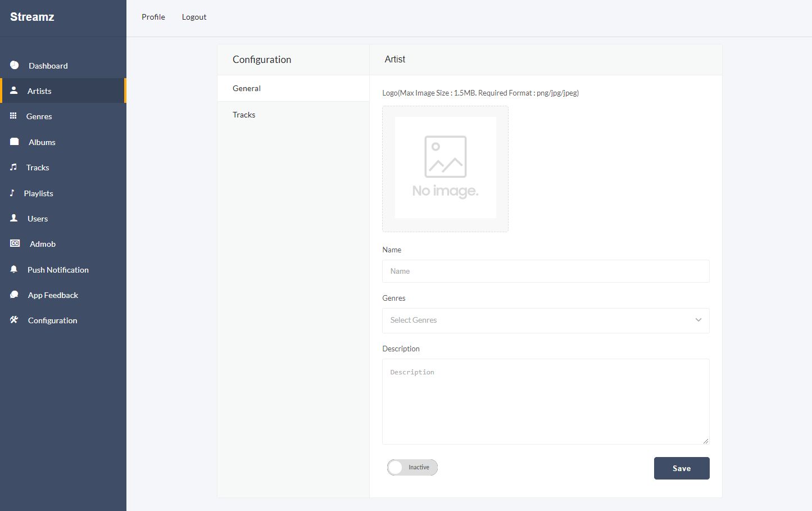The width and height of the screenshot is (812, 511).
Task: Toggle the Inactive status switch
Action: (412, 467)
